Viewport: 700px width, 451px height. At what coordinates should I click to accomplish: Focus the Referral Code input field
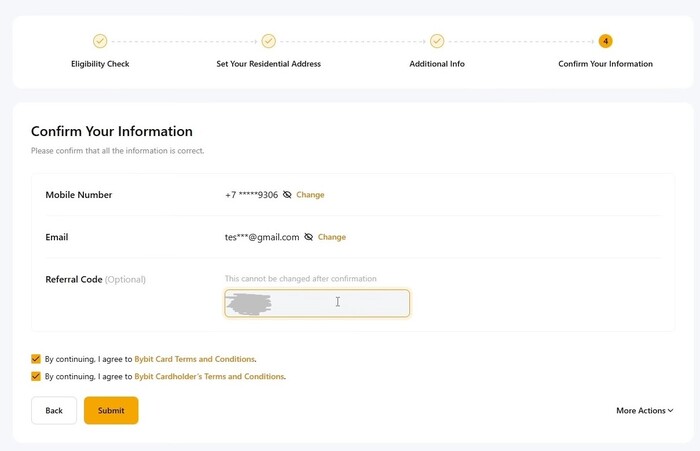317,303
